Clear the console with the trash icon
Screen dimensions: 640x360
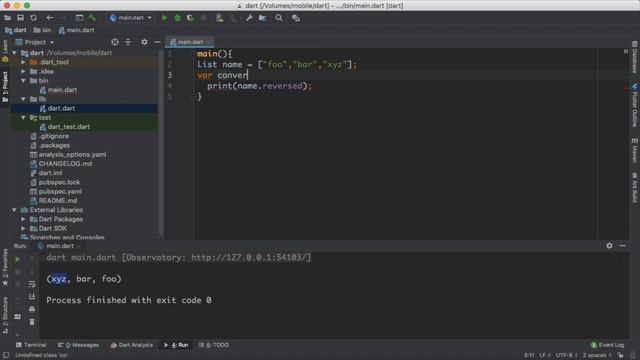click(32, 322)
